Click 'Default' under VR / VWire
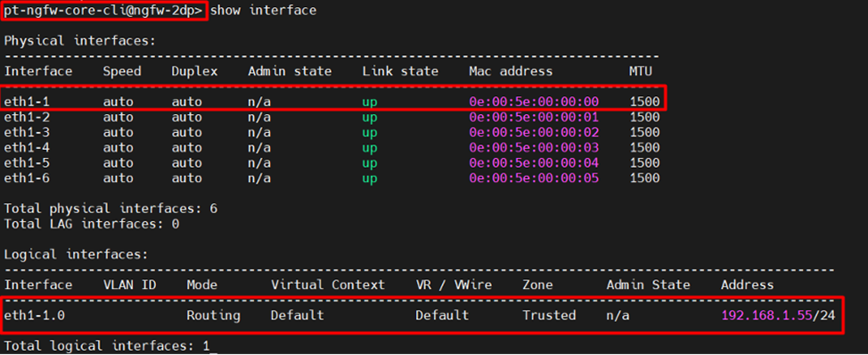868x355 pixels. (442, 316)
